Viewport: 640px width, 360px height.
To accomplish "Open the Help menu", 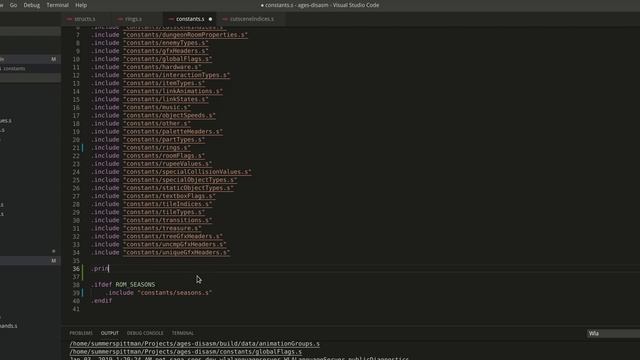I will point(81,5).
